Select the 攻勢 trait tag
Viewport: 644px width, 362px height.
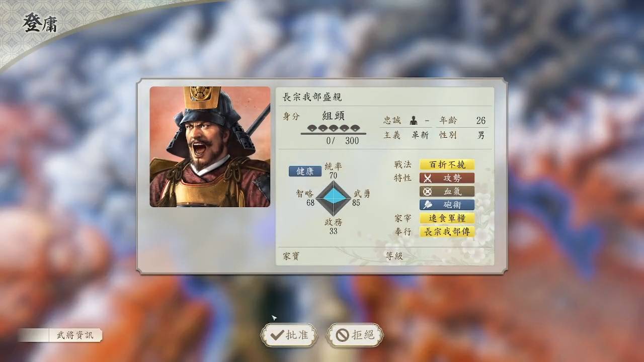(447, 178)
